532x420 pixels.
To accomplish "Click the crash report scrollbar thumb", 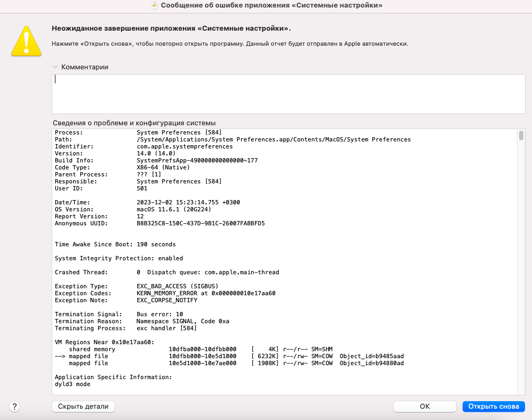I will click(521, 136).
